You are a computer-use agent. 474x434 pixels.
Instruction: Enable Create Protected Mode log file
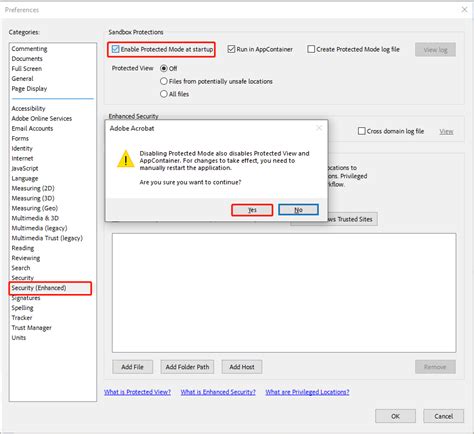click(311, 49)
